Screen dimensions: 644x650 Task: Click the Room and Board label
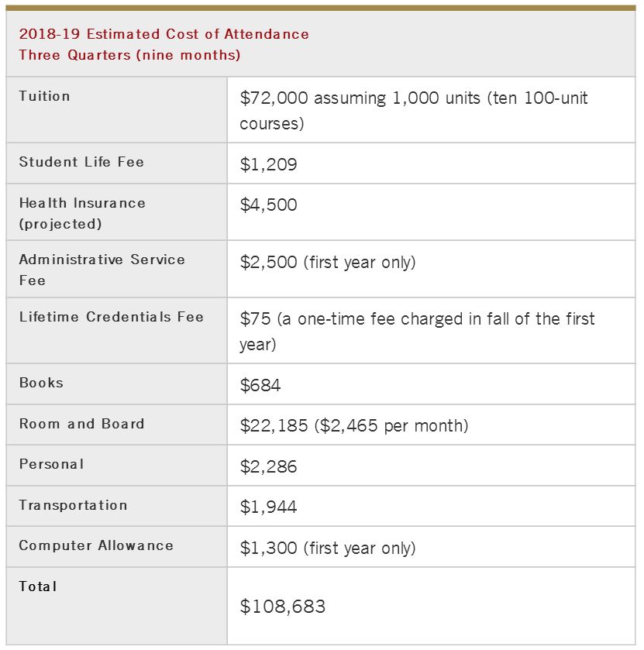click(81, 424)
